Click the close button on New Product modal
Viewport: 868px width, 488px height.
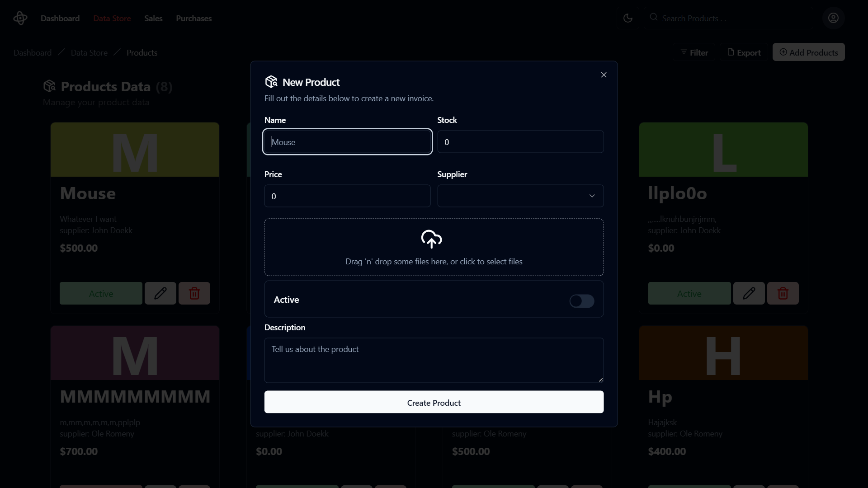coord(604,75)
